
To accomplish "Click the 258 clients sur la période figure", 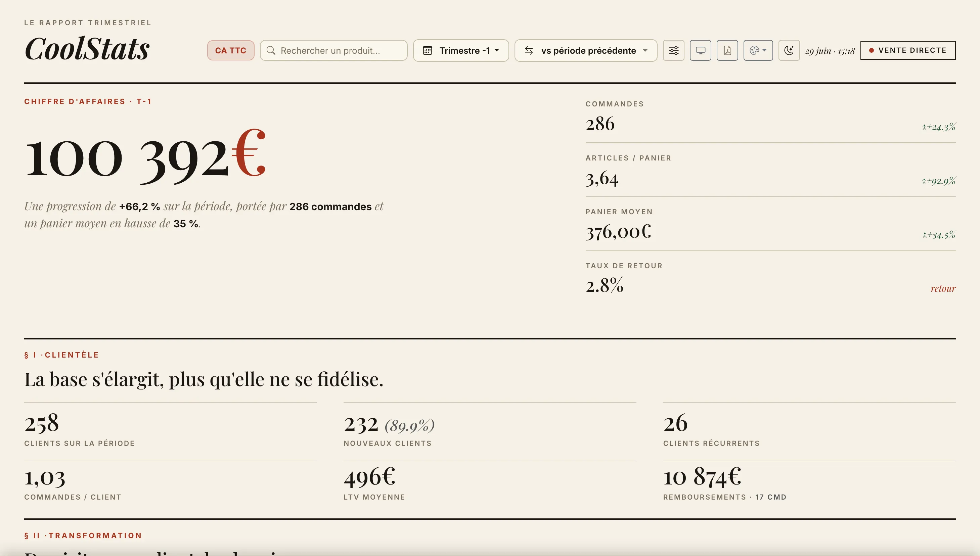I will point(42,423).
